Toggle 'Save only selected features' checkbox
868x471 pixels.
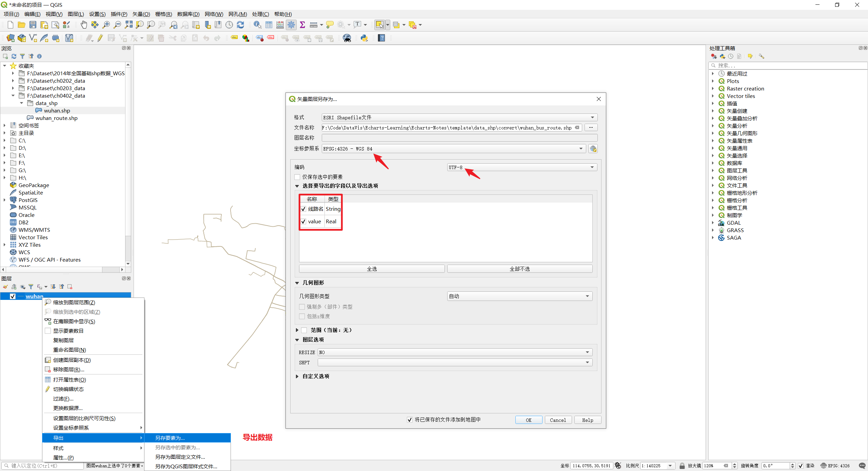click(x=297, y=177)
